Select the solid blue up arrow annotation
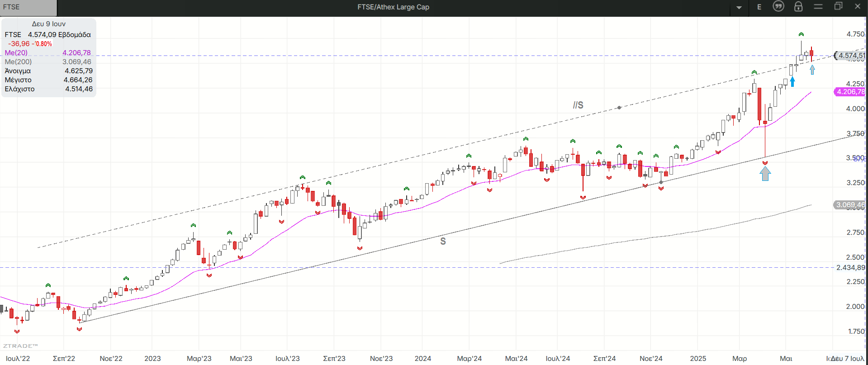The width and height of the screenshot is (868, 365). [x=792, y=81]
